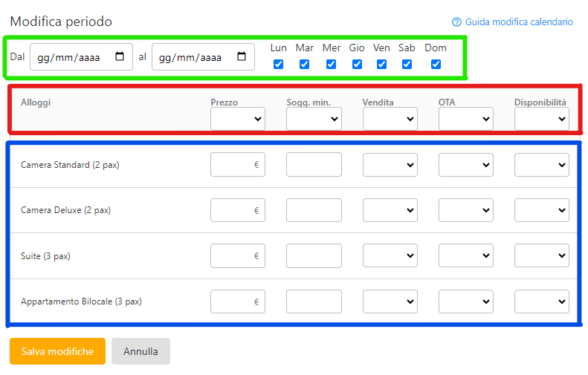588x375 pixels.
Task: Click calendar icon in 'al' date field
Action: click(x=242, y=57)
